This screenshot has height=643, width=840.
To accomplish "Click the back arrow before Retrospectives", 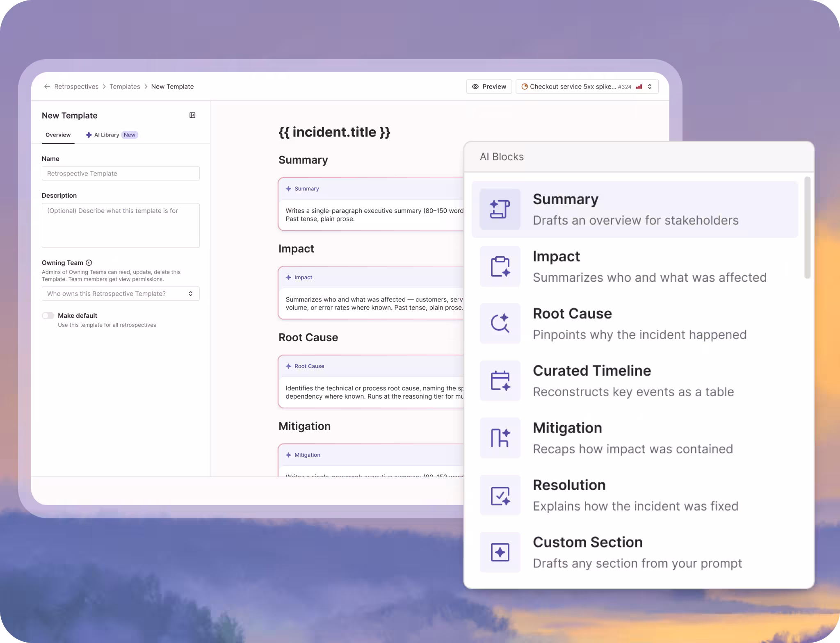I will [47, 87].
